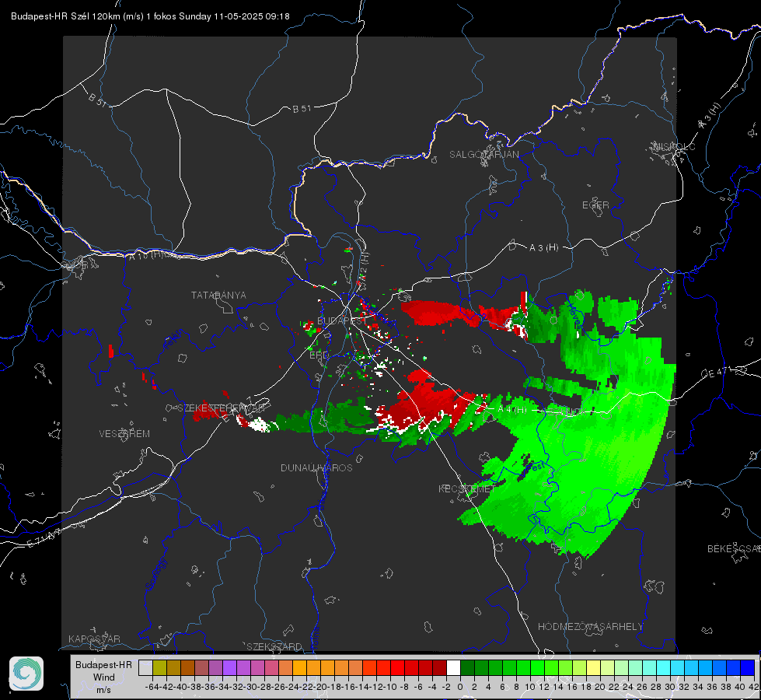The width and height of the screenshot is (761, 700).
Task: Click the radar title text with timestamp
Action: tap(151, 16)
